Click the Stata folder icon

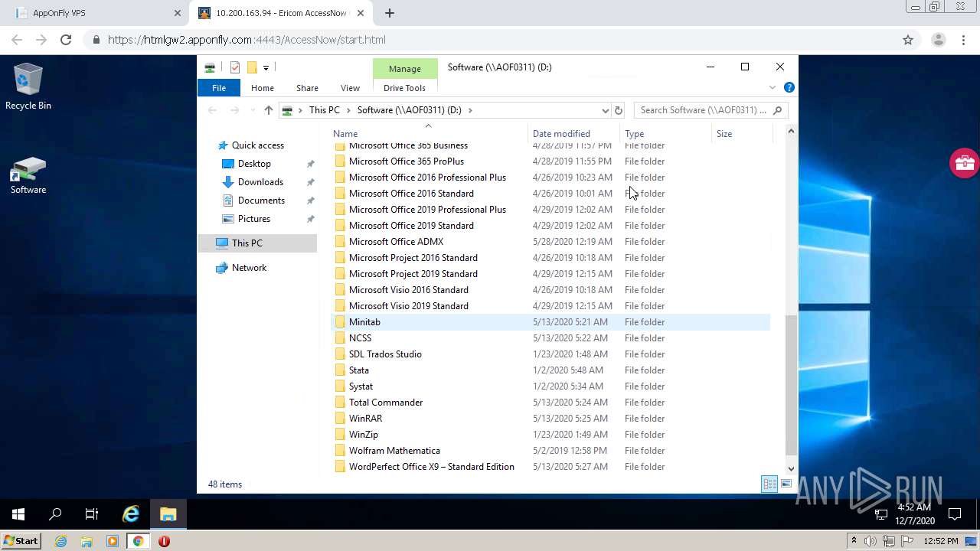point(340,370)
